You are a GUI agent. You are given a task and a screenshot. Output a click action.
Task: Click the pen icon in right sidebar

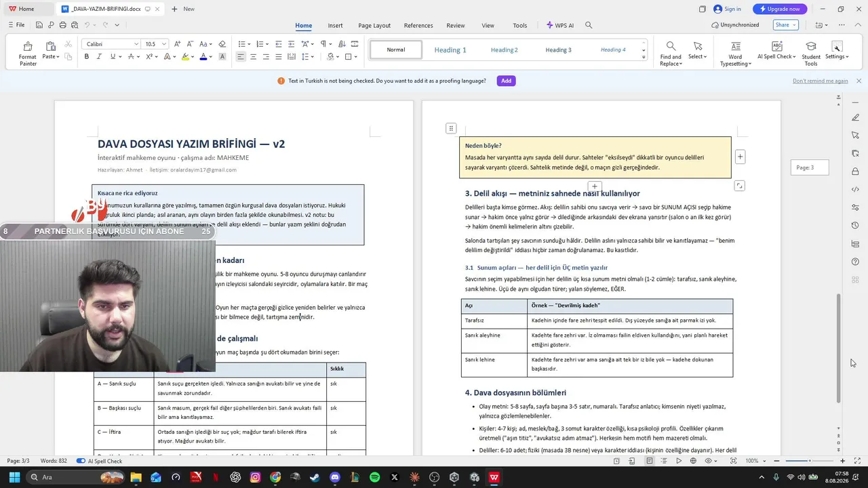click(x=855, y=117)
